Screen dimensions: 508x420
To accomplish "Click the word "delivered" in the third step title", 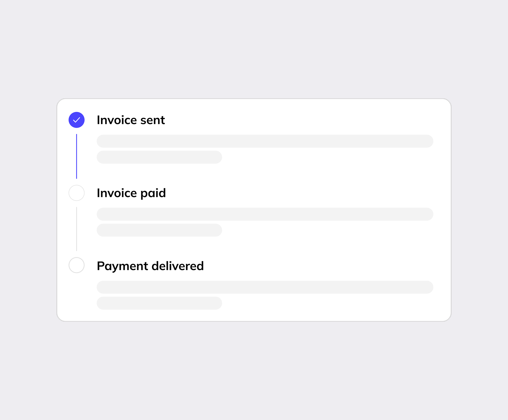I will pyautogui.click(x=178, y=266).
